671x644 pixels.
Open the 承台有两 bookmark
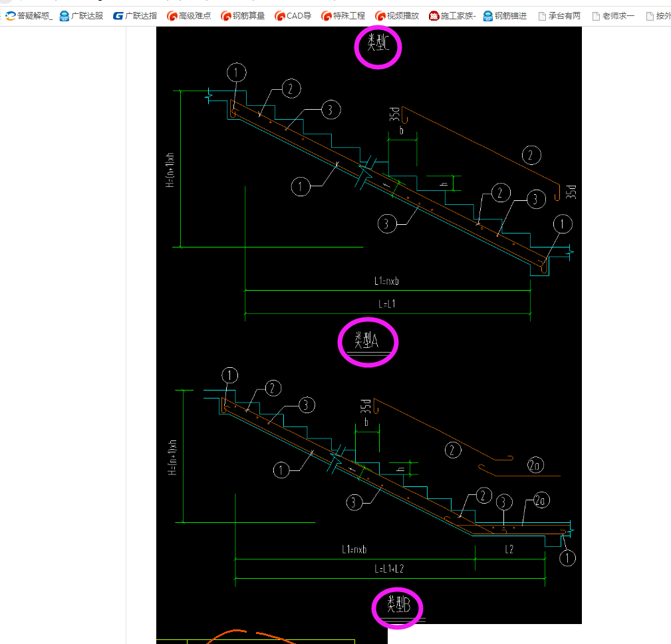point(560,16)
